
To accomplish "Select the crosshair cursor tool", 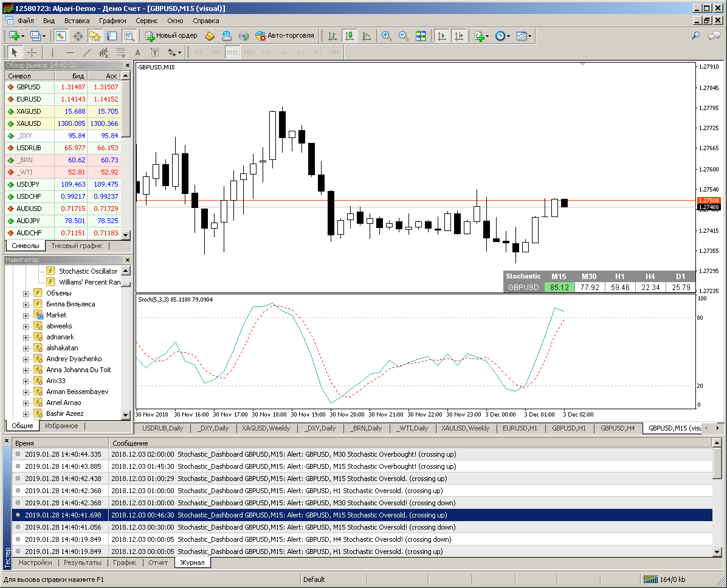I will (32, 52).
